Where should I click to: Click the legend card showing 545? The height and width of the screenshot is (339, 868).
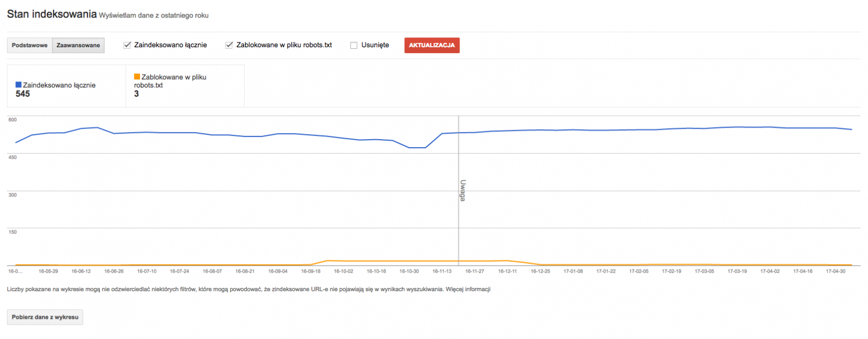(65, 86)
